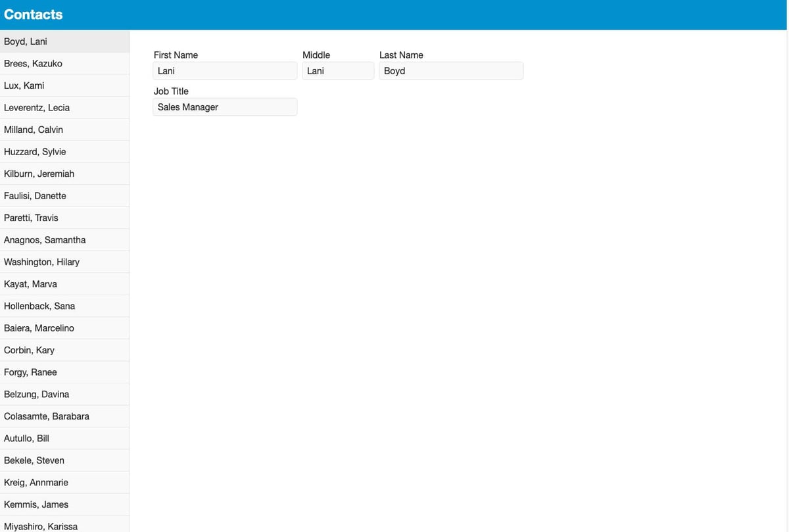Click the First Name input field

225,70
